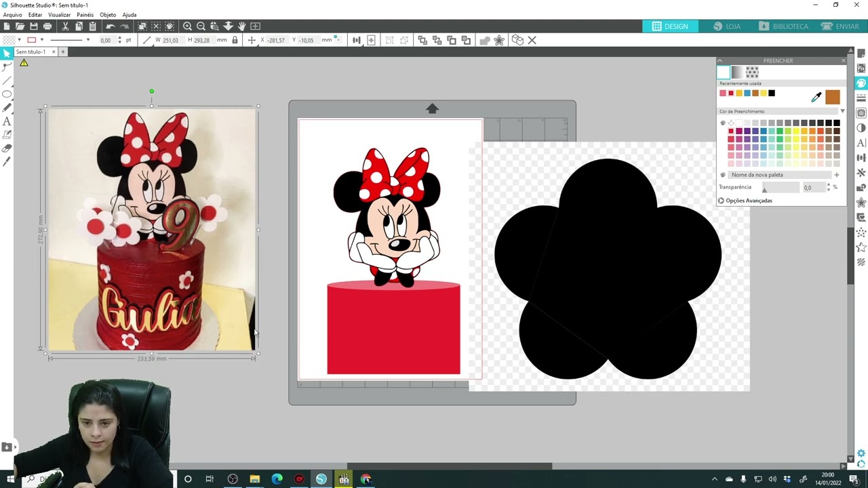This screenshot has width=868, height=488.
Task: Select the Text tool in left toolbar
Action: tap(7, 121)
